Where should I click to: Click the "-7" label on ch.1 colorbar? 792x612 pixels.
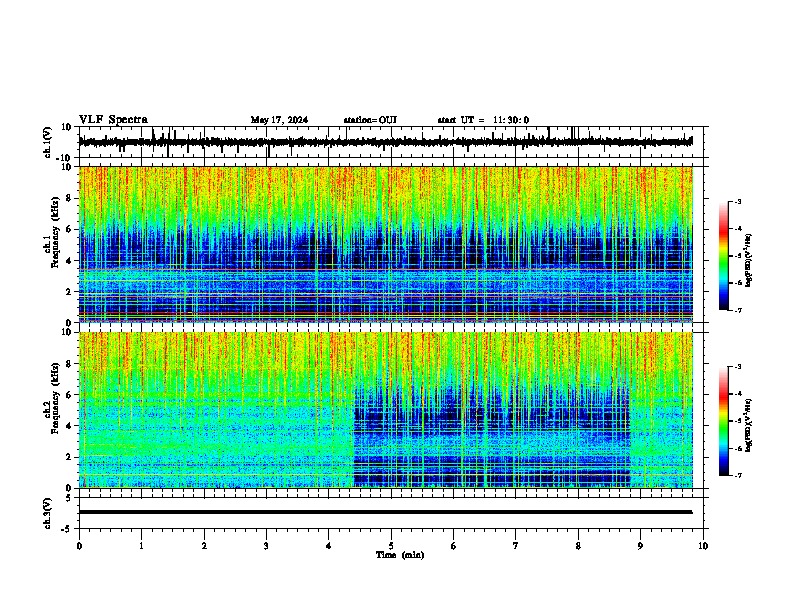737,310
